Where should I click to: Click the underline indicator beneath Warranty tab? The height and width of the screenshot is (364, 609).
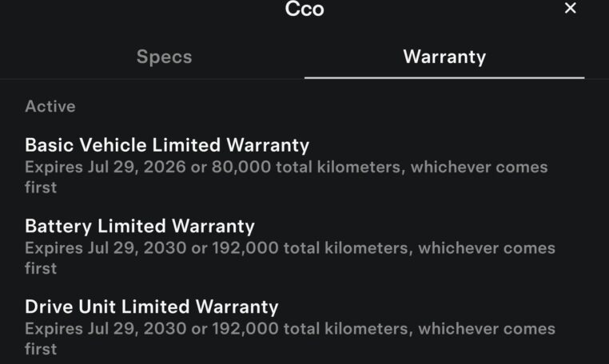[444, 77]
